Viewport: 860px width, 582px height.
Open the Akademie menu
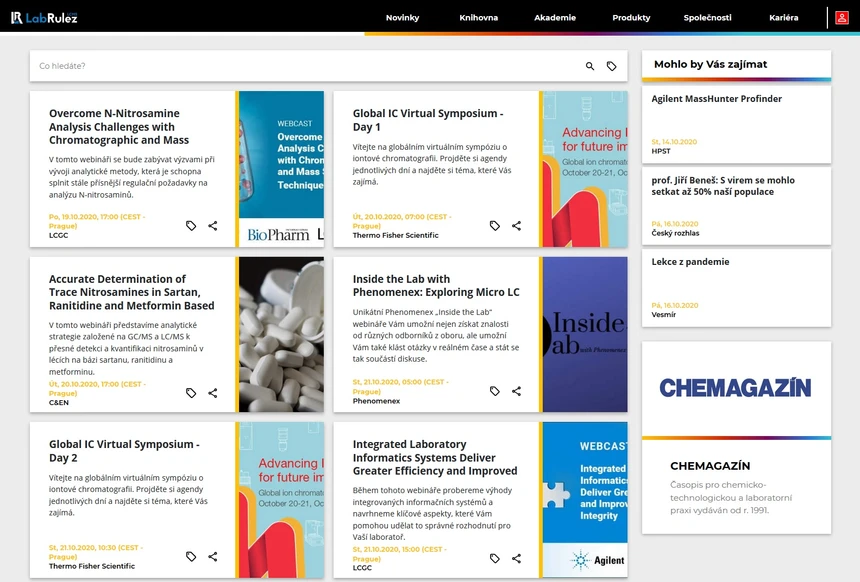coord(555,18)
